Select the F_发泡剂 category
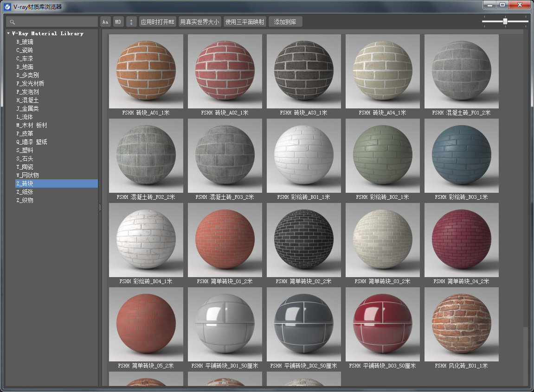The height and width of the screenshot is (392, 534). (27, 92)
